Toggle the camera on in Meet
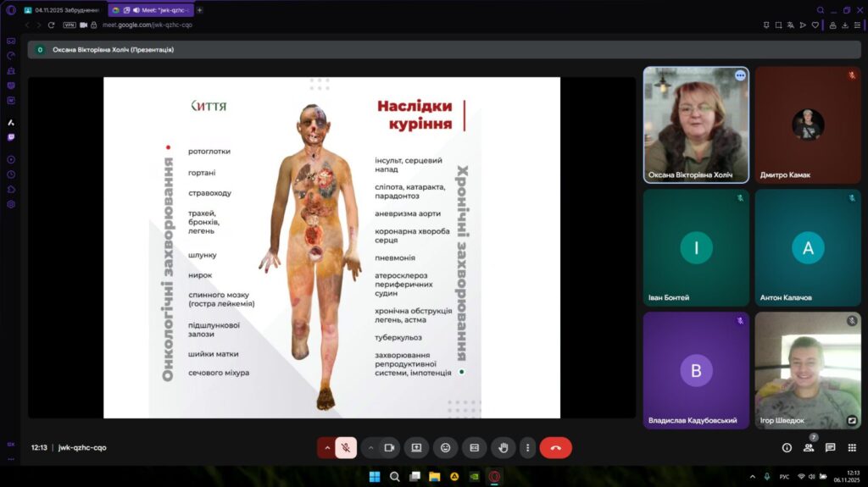 point(390,447)
